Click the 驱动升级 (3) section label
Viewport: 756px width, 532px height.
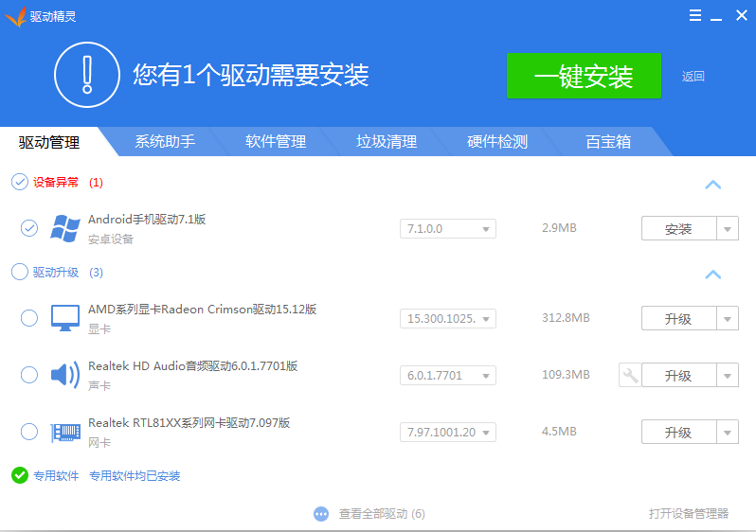pyautogui.click(x=68, y=273)
